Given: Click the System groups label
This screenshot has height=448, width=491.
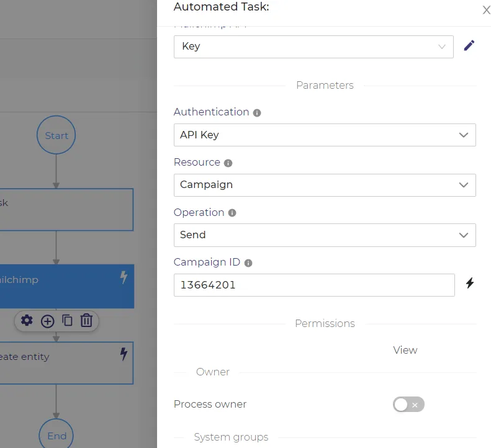Looking at the screenshot, I should tap(231, 437).
